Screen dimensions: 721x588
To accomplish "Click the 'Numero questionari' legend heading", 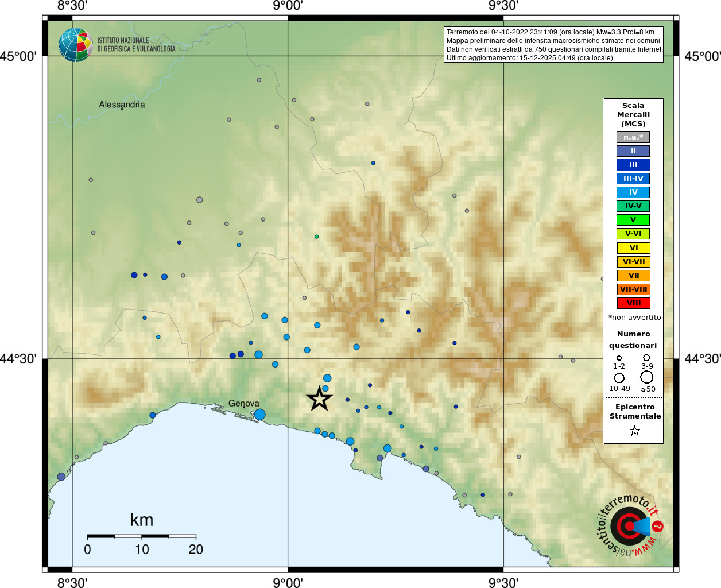I will tap(633, 340).
